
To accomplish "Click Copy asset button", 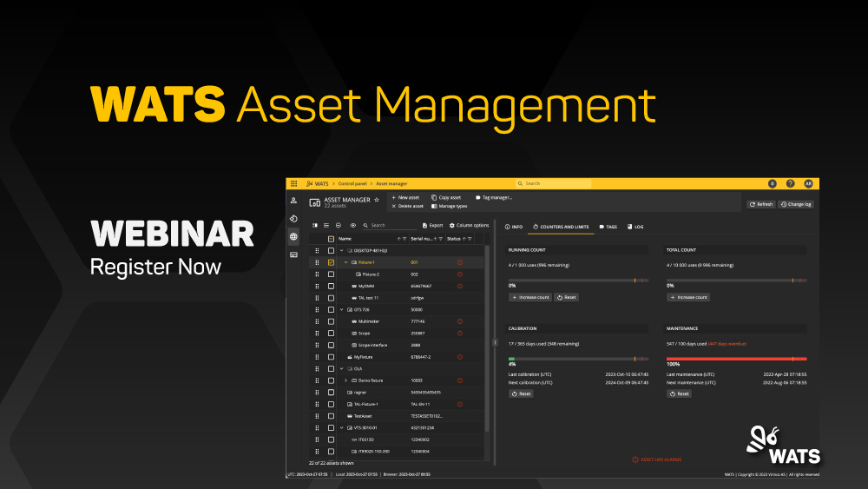I will click(x=446, y=198).
